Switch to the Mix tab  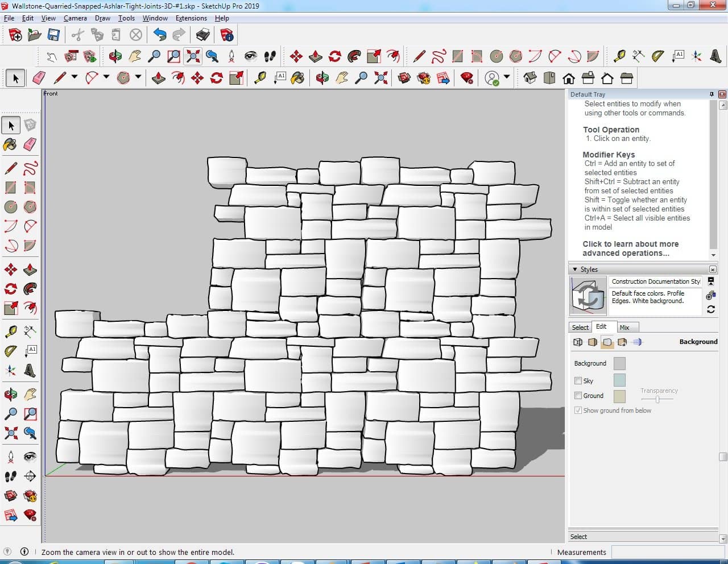coord(624,327)
